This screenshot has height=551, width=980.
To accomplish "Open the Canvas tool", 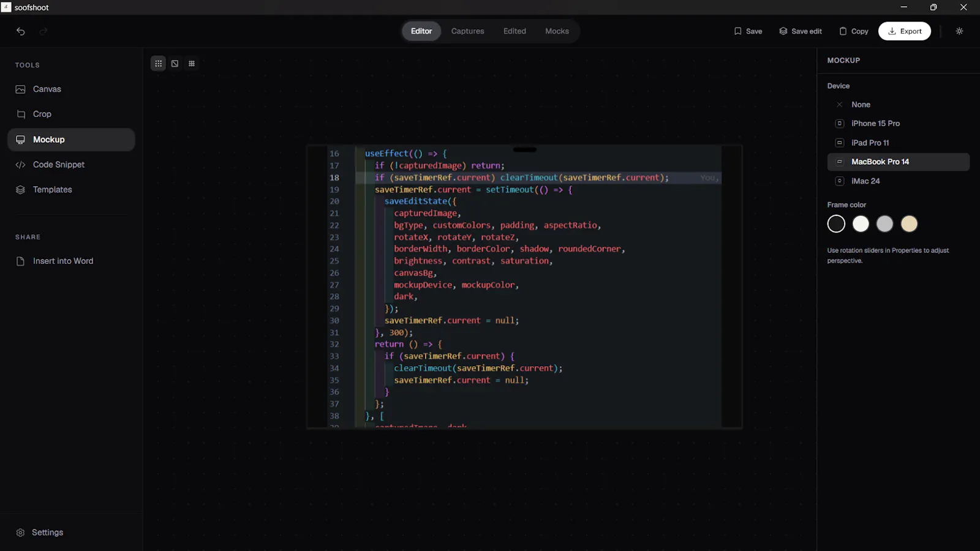I will (x=71, y=89).
